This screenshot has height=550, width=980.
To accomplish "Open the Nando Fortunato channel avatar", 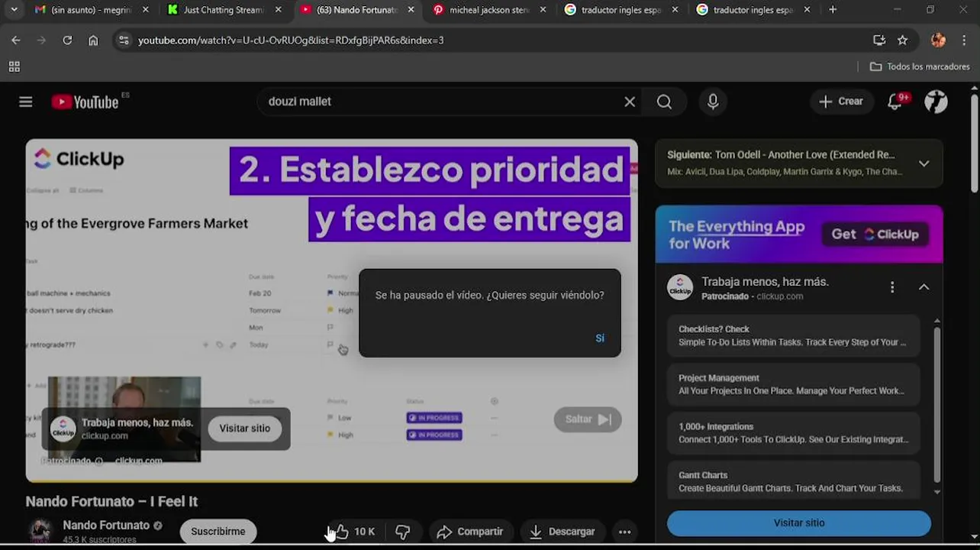I will pyautogui.click(x=40, y=532).
